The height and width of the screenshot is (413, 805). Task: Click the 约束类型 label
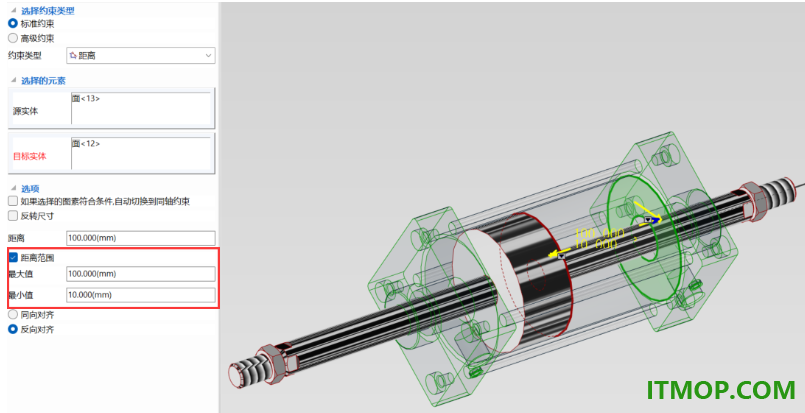tap(24, 55)
